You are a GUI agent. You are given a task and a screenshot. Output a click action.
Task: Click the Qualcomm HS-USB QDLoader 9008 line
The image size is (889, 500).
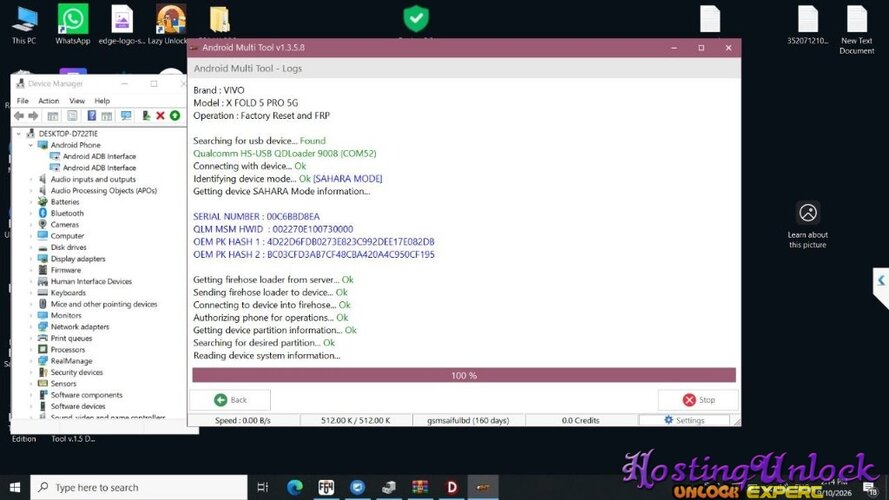coord(285,153)
